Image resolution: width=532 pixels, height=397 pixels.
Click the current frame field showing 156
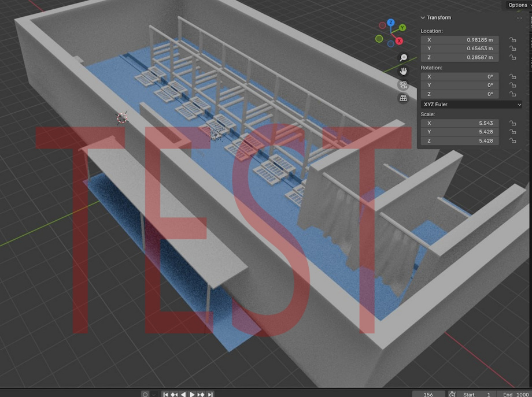[428, 394]
